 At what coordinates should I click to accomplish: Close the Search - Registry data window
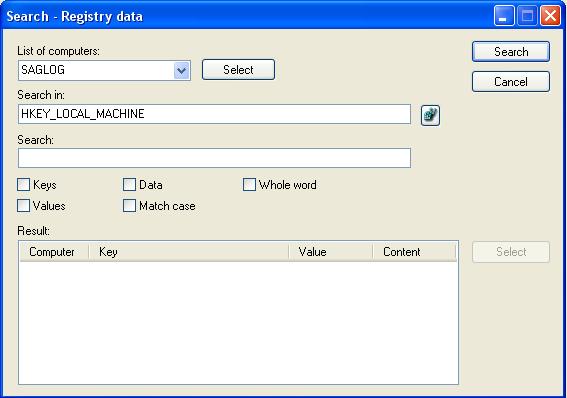point(550,16)
